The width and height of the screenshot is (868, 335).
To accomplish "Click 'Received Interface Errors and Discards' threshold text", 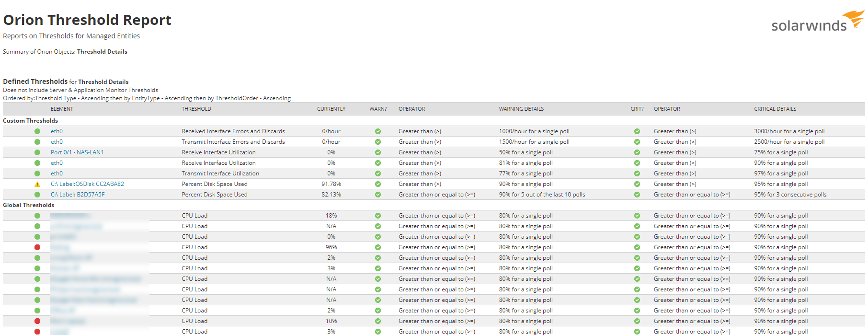I will click(x=233, y=131).
